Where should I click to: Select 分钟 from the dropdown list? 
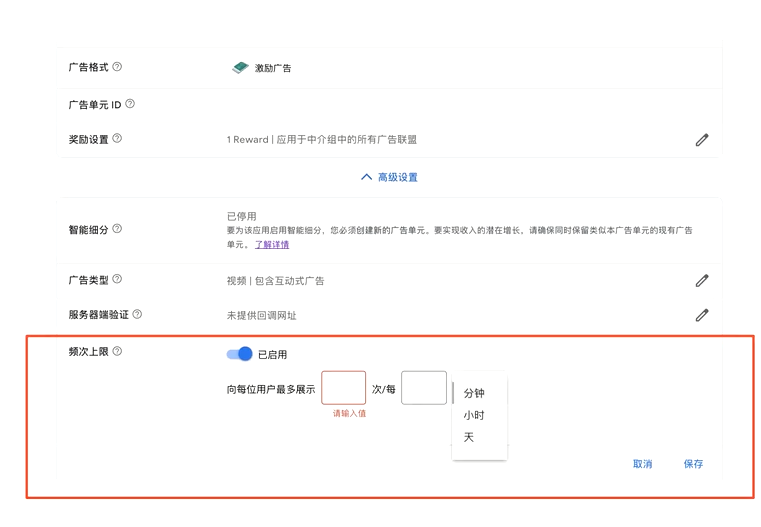coord(474,393)
